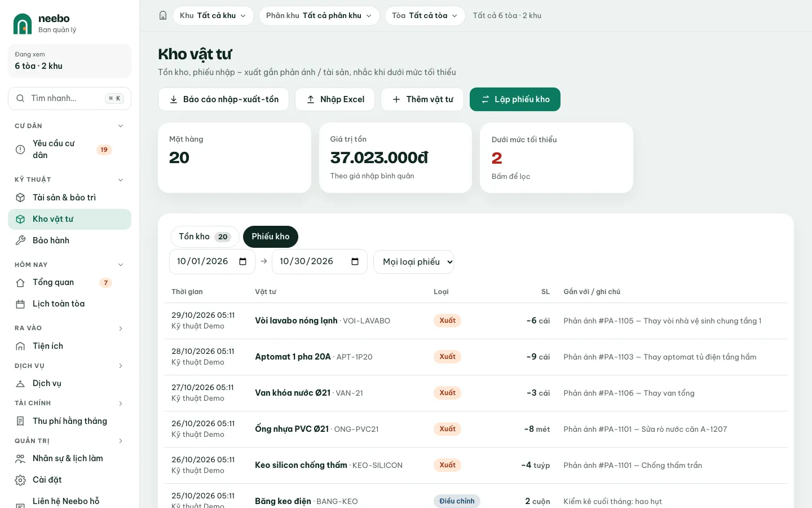The width and height of the screenshot is (812, 508).
Task: Click the Dịch vụ bell icon
Action: 20,384
